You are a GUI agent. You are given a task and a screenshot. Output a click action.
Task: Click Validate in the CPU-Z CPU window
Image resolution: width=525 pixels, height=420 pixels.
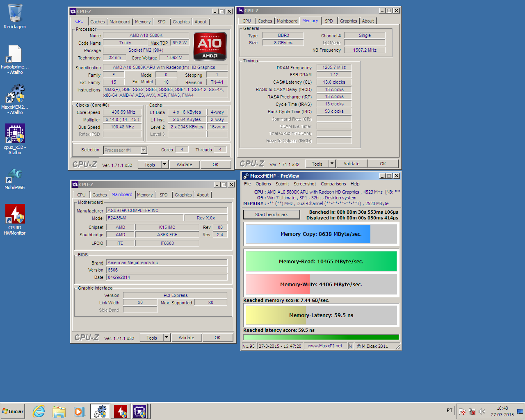pyautogui.click(x=184, y=164)
